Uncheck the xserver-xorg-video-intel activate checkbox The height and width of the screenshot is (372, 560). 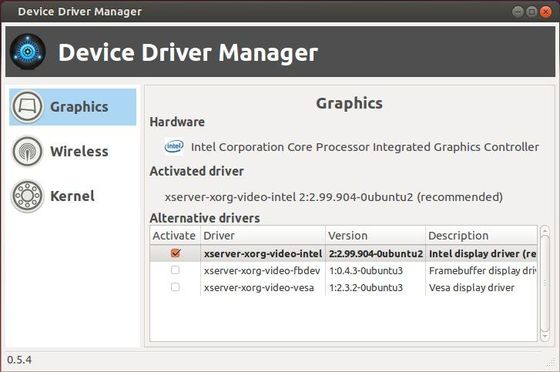click(x=175, y=253)
